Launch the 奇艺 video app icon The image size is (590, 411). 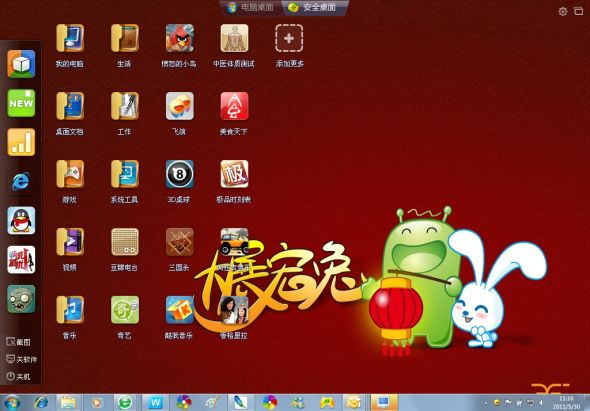click(x=125, y=310)
